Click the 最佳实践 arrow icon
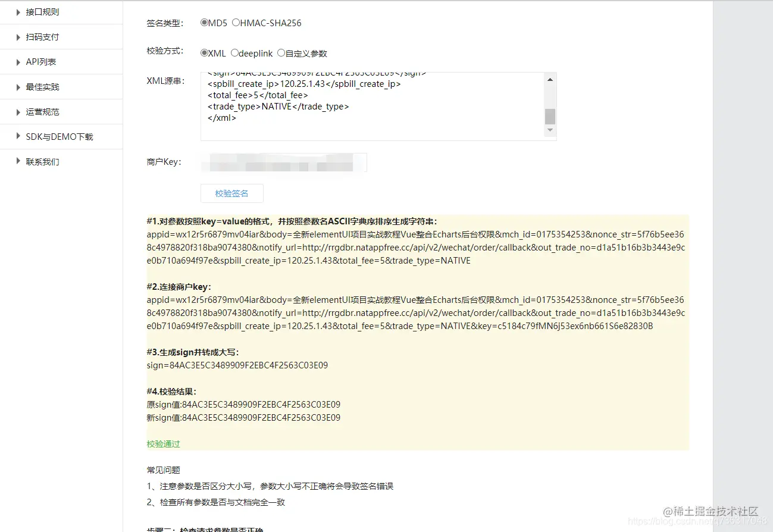 (x=17, y=86)
